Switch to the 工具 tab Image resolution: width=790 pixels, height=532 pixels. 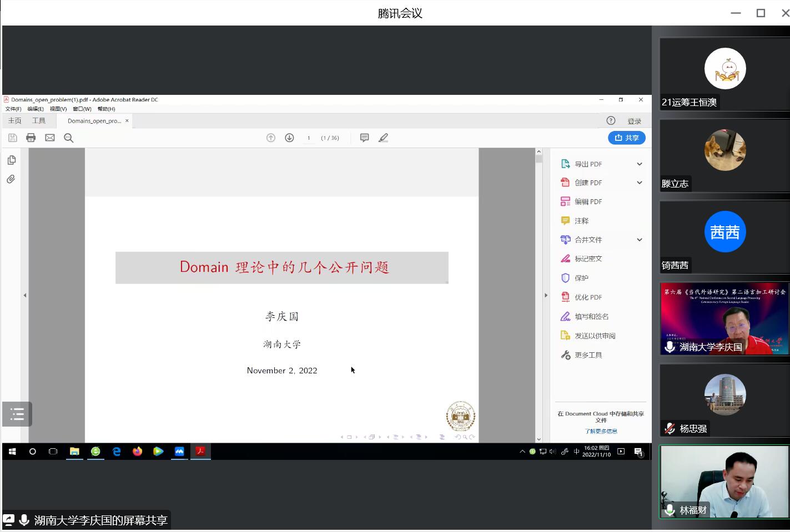pos(39,121)
